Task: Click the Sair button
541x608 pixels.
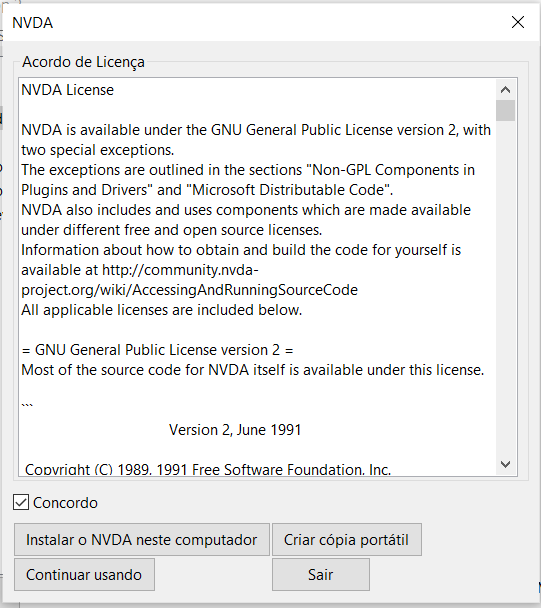Action: 321,575
